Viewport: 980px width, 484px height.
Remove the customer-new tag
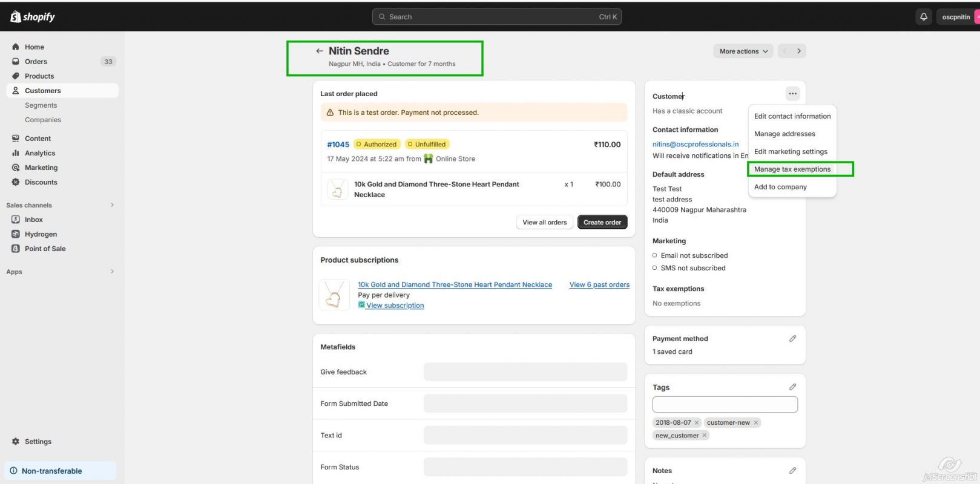pos(755,423)
